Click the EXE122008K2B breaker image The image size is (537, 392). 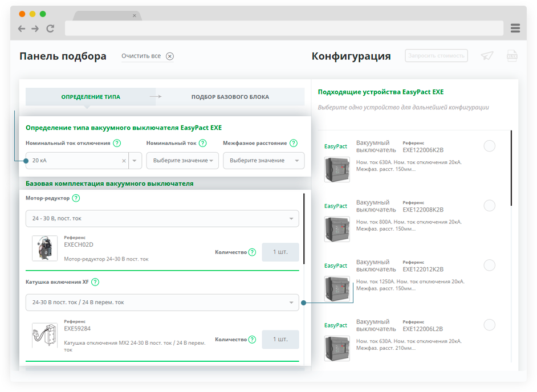coord(337,229)
